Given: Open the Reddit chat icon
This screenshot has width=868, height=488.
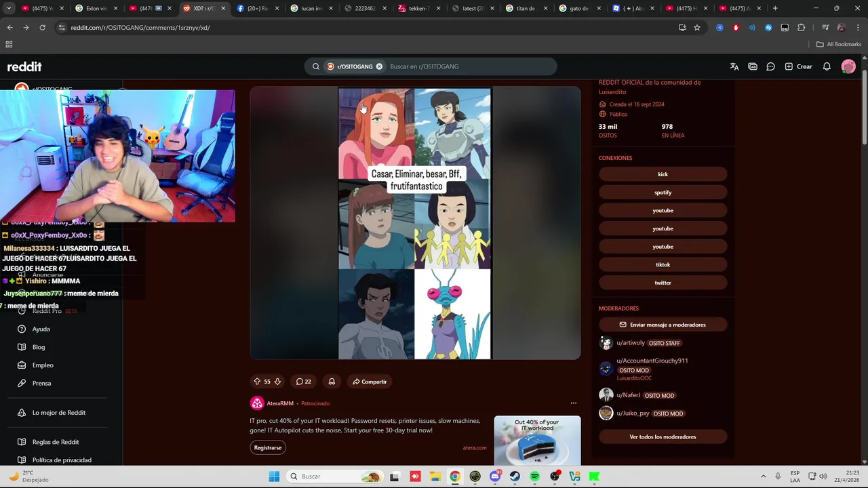Looking at the screenshot, I should tap(771, 66).
